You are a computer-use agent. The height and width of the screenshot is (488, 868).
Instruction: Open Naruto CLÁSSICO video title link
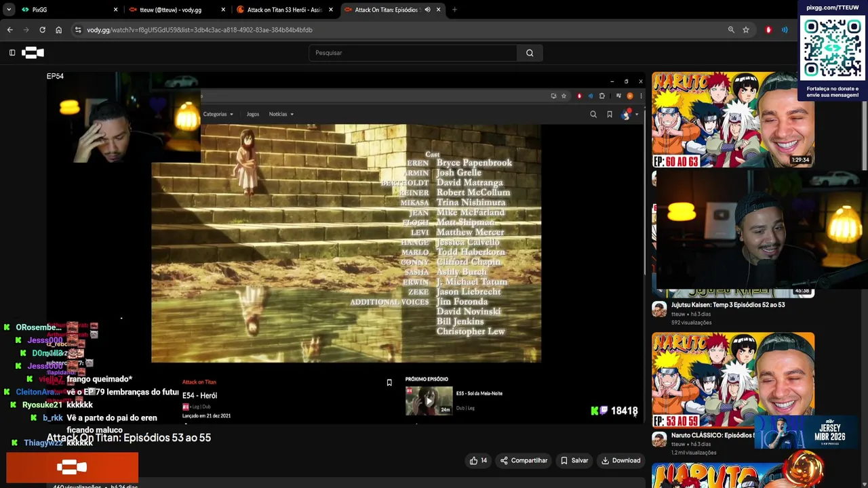[712, 436]
